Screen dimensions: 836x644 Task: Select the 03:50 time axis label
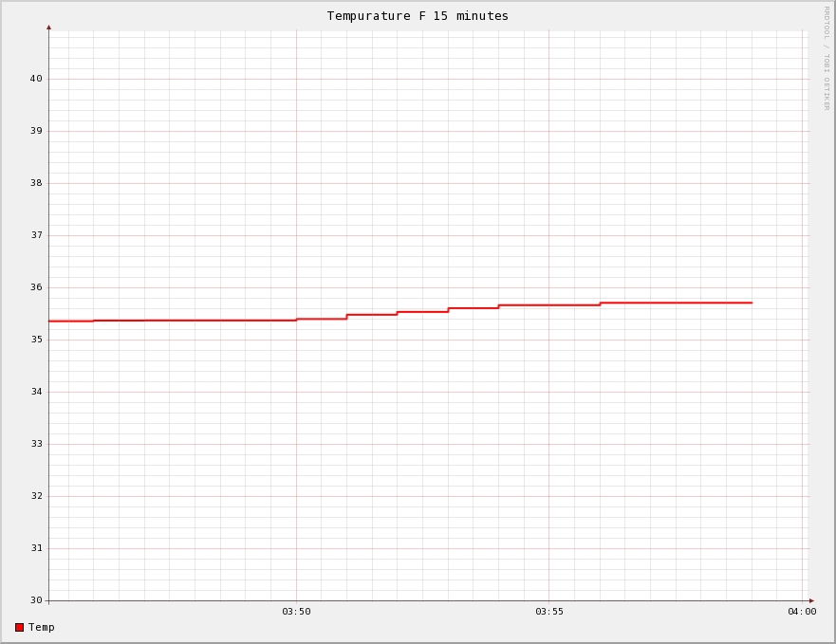tap(296, 612)
